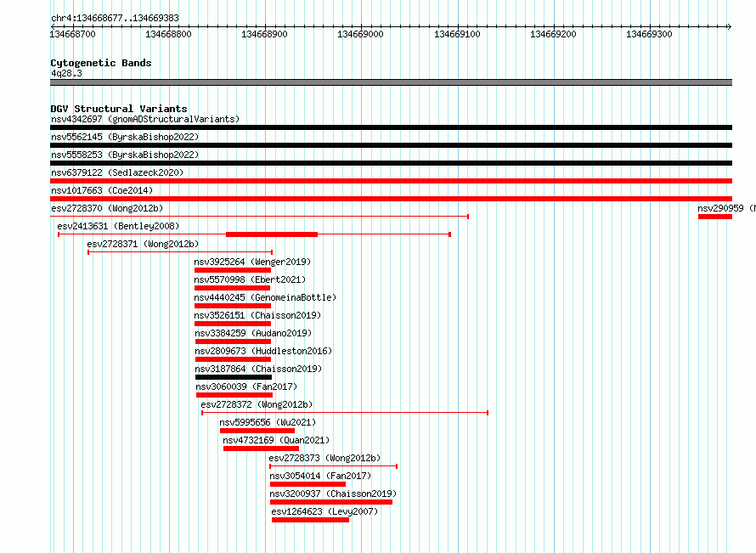The image size is (756, 553).
Task: Click the 134668900 ruler coordinate
Action: (x=264, y=34)
